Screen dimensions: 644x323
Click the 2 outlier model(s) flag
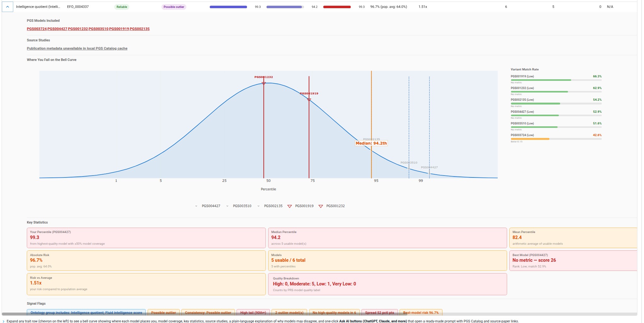click(289, 313)
